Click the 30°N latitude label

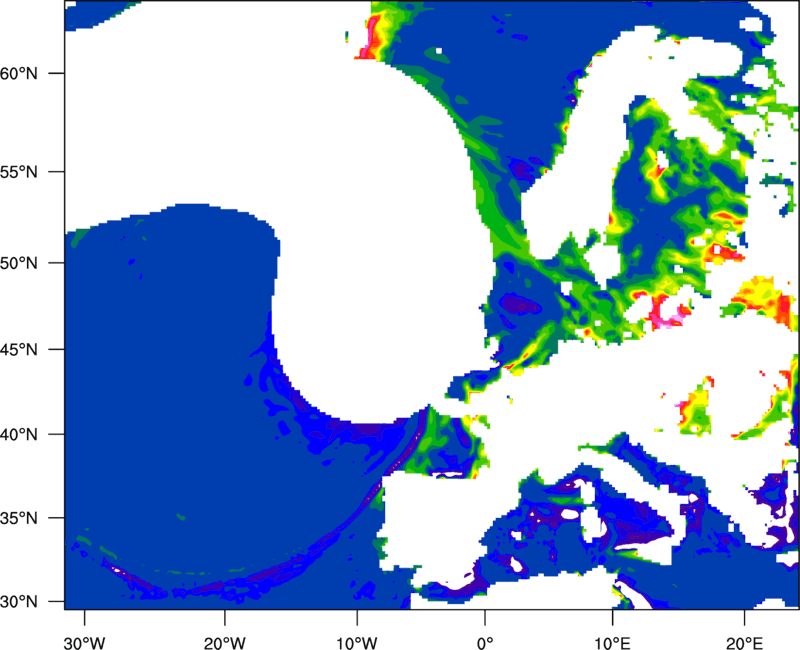click(19, 602)
